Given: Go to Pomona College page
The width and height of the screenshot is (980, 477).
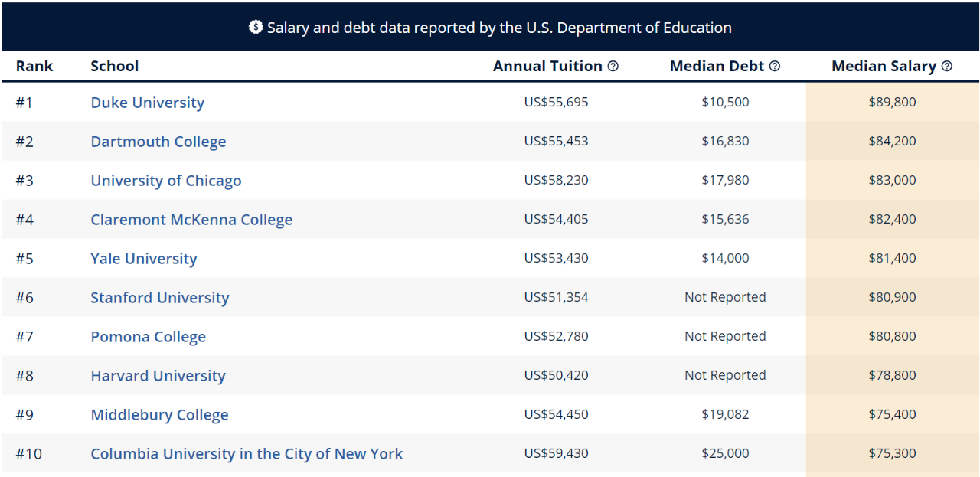Looking at the screenshot, I should 149,337.
